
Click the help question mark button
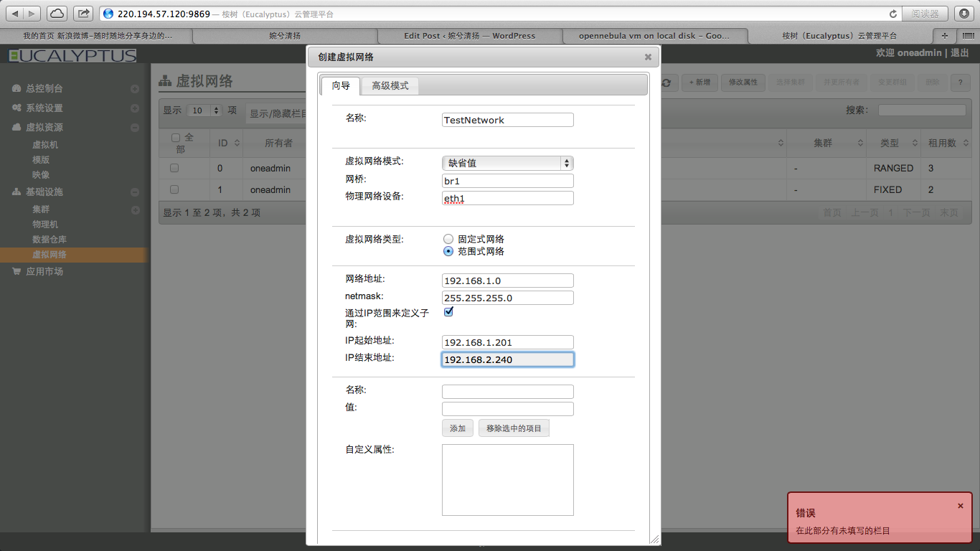tap(960, 83)
